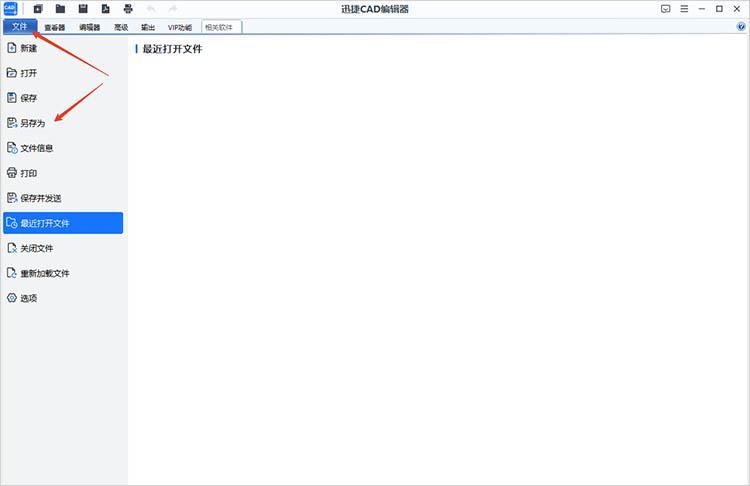Open 文件信息 in the file menu

pos(63,148)
